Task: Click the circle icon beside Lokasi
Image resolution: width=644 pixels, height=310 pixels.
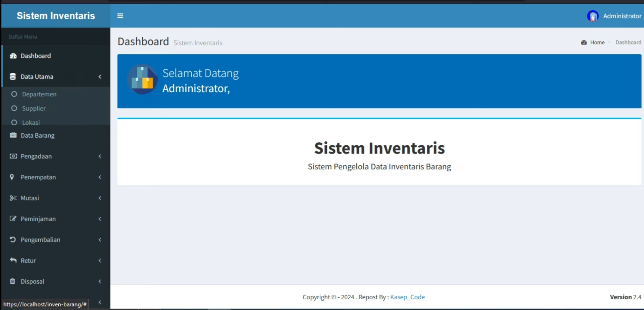Action: coord(14,122)
